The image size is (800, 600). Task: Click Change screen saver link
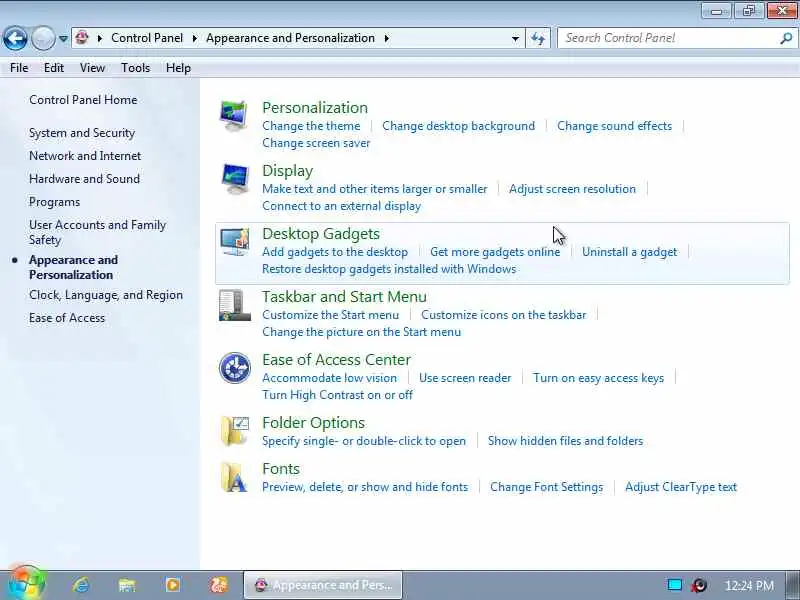tap(316, 143)
